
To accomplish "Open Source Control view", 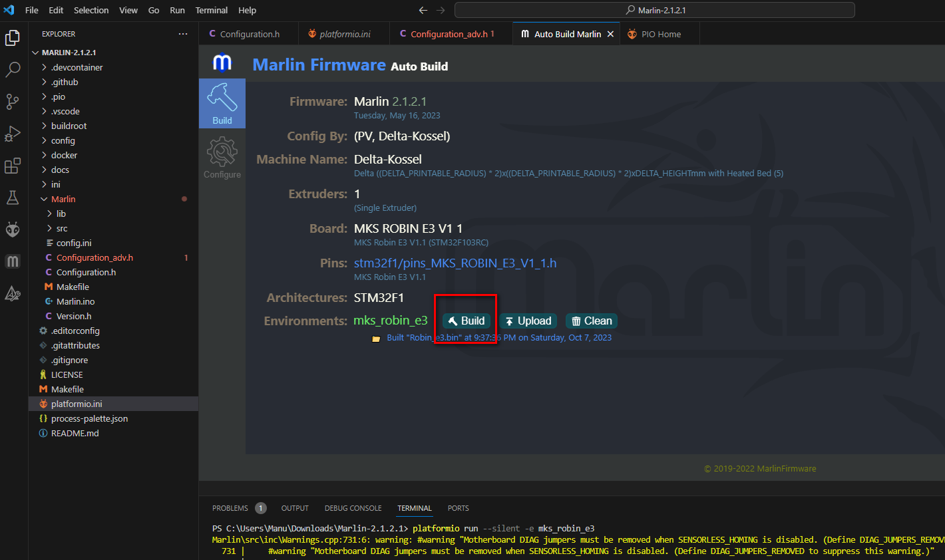I will [13, 101].
